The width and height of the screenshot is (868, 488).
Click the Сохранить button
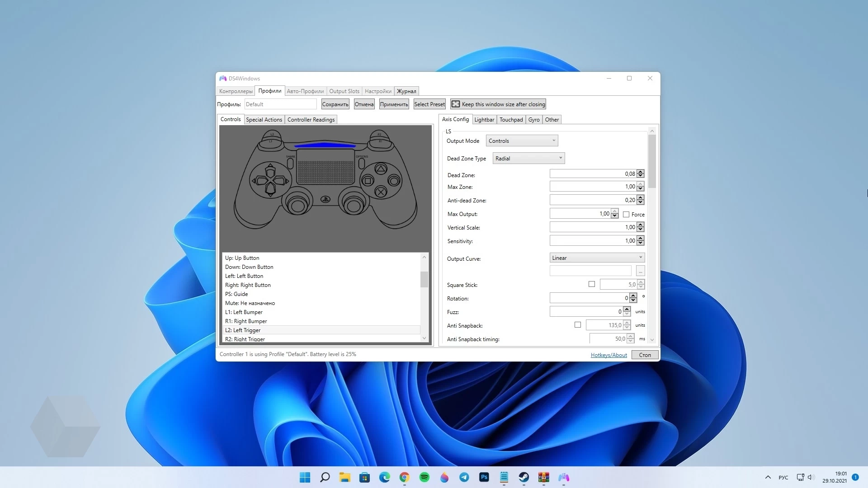(x=335, y=104)
